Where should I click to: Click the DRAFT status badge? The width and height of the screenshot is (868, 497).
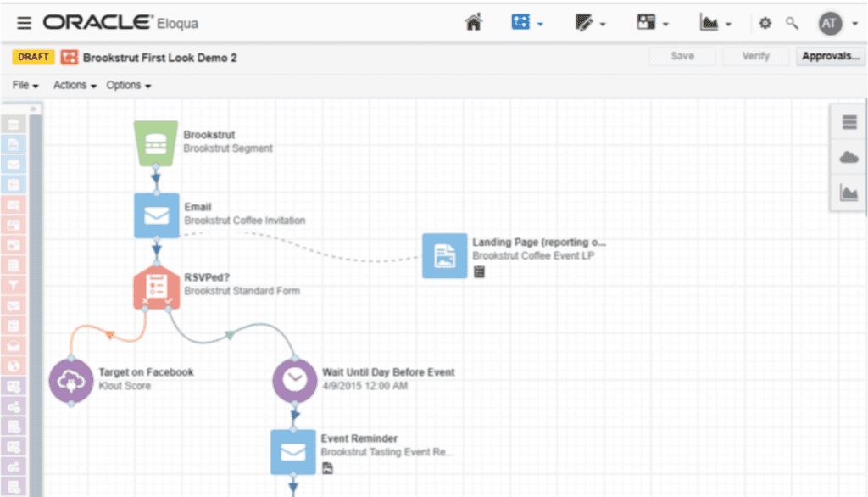click(x=33, y=57)
